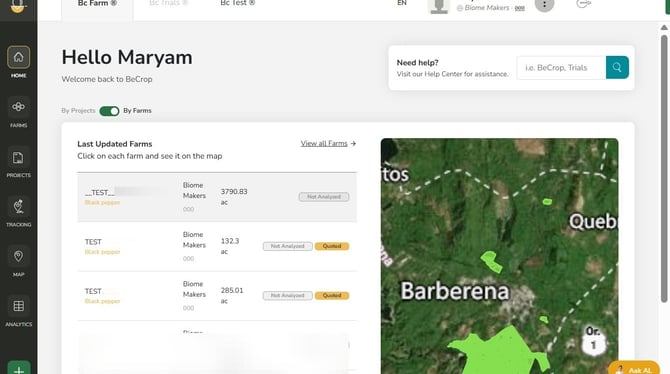This screenshot has width=670, height=374.
Task: Click the teal search magnifier button
Action: [617, 68]
